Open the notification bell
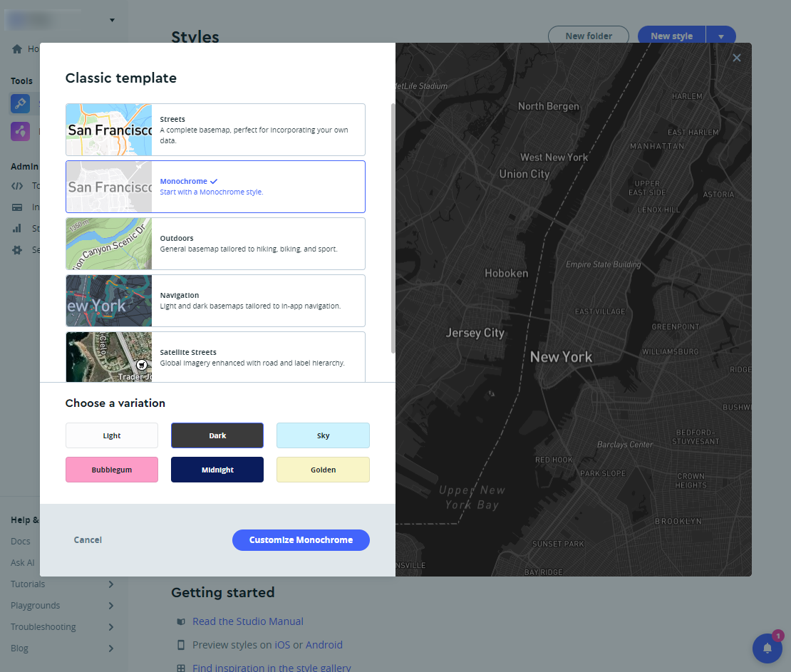The image size is (791, 672). pos(767,648)
